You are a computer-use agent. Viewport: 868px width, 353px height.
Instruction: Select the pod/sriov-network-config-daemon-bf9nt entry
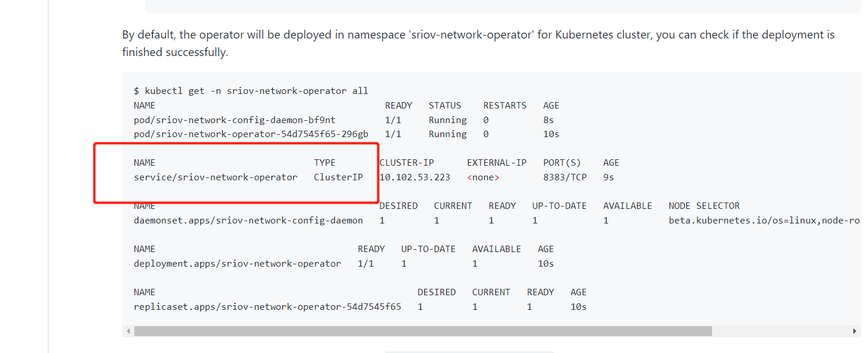coord(234,120)
